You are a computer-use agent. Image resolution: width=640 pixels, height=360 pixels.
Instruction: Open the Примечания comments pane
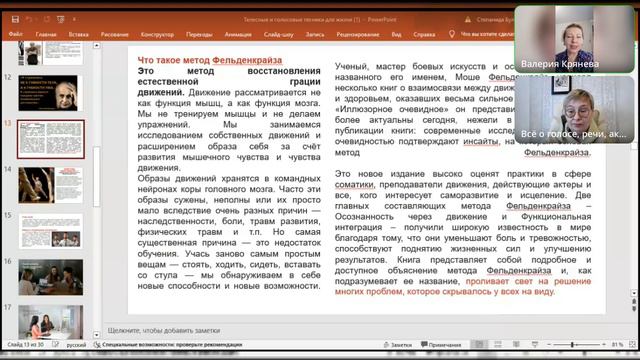[x=441, y=345]
